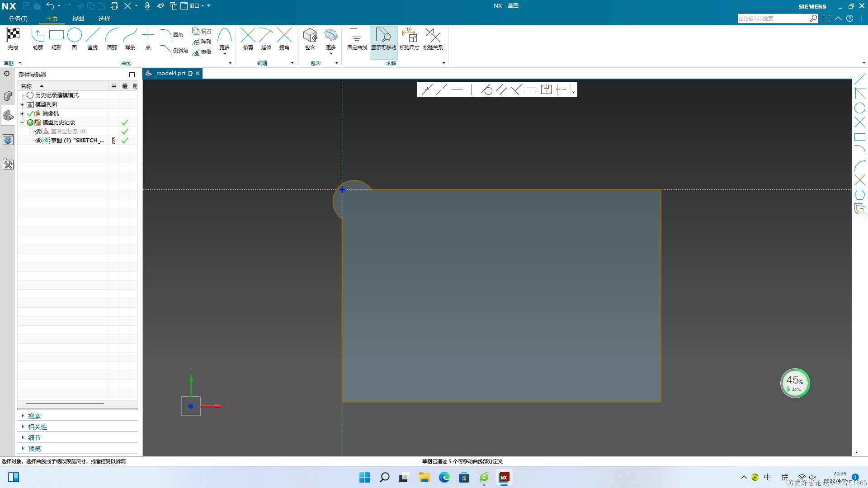
Task: Select the 点 point tool
Action: point(148,39)
